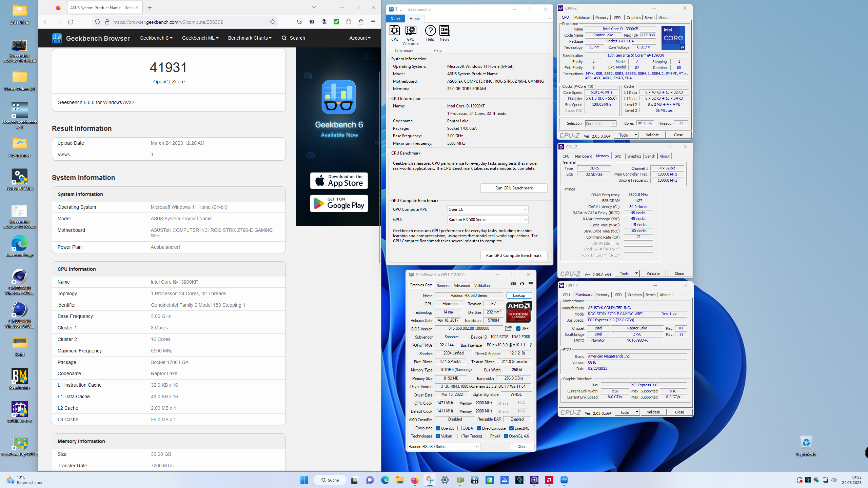Open Socket #1 selection dropdown in CPU-Z
This screenshot has width=868, height=488.
click(600, 124)
